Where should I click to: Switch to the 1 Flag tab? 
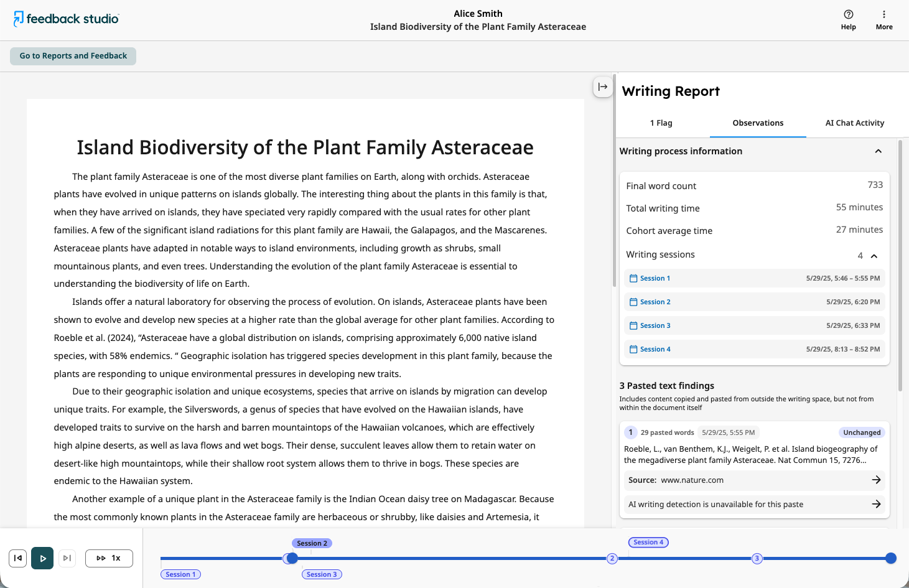(661, 123)
